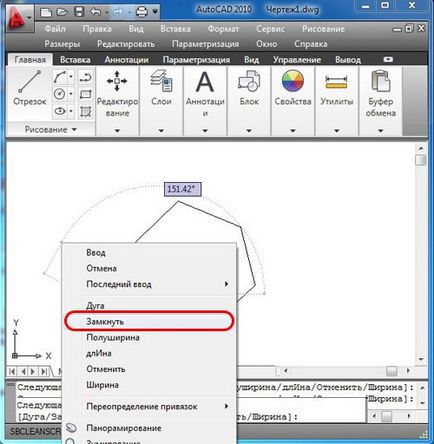
Task: Open the Параметризация menu in second menu row
Action: 205,44
